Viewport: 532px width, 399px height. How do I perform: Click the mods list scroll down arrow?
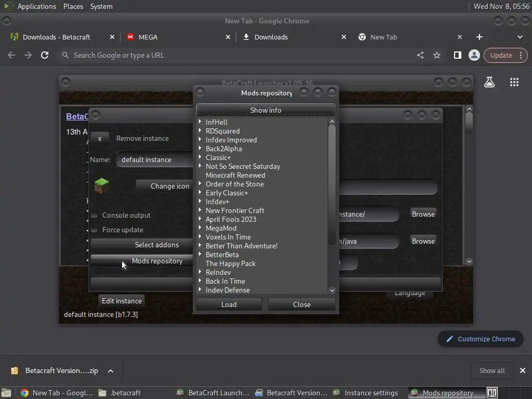(x=332, y=290)
